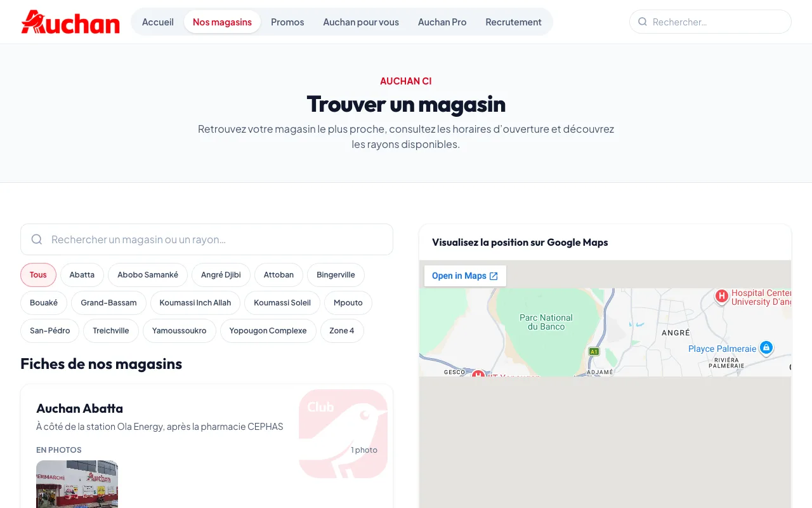The image size is (812, 508).
Task: Filter stores by Bouaké
Action: 44,303
